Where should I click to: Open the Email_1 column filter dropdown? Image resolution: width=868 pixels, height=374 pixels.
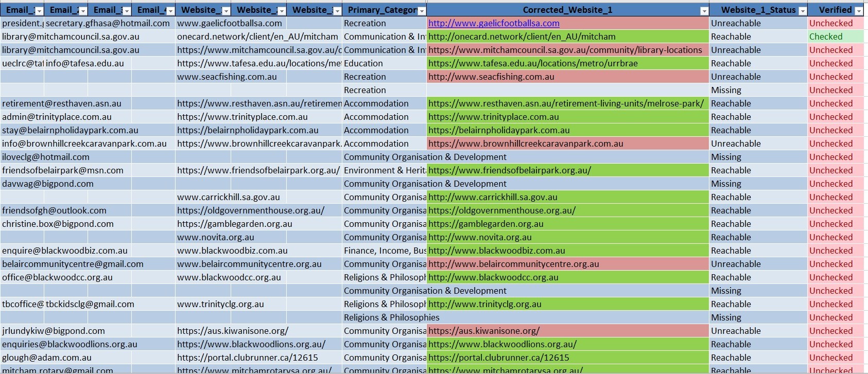click(39, 10)
